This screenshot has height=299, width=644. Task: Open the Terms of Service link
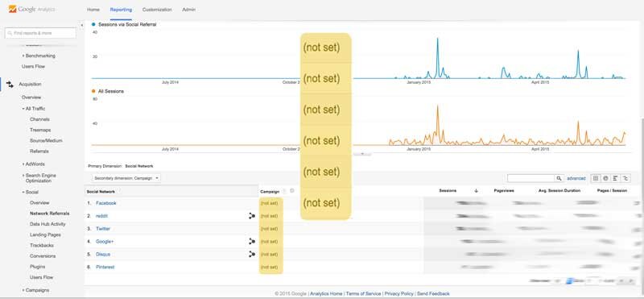[364, 293]
